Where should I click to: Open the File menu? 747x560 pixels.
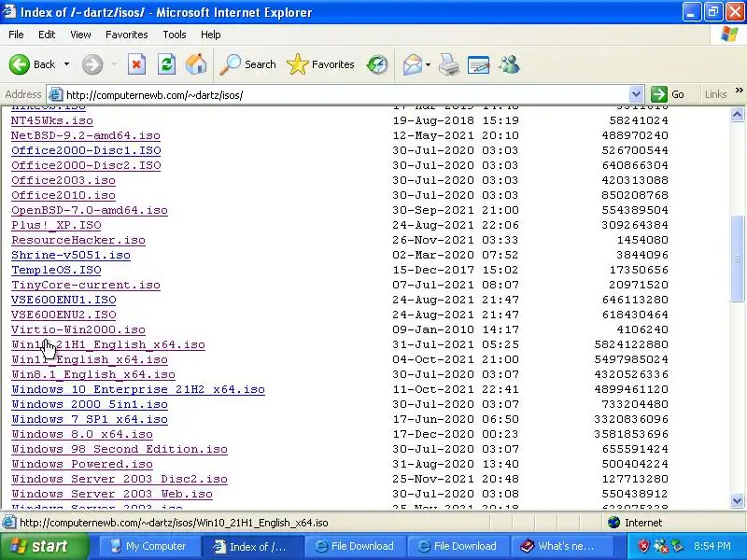[x=16, y=35]
